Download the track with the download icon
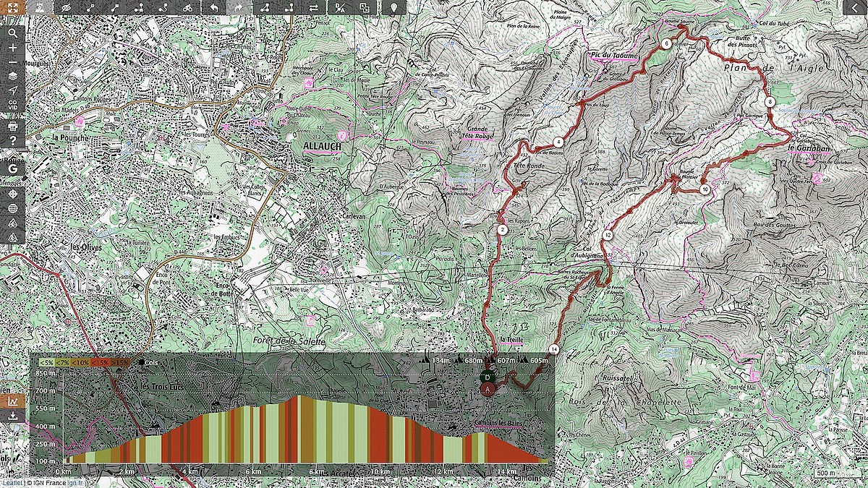The width and height of the screenshot is (868, 488). 12,416
